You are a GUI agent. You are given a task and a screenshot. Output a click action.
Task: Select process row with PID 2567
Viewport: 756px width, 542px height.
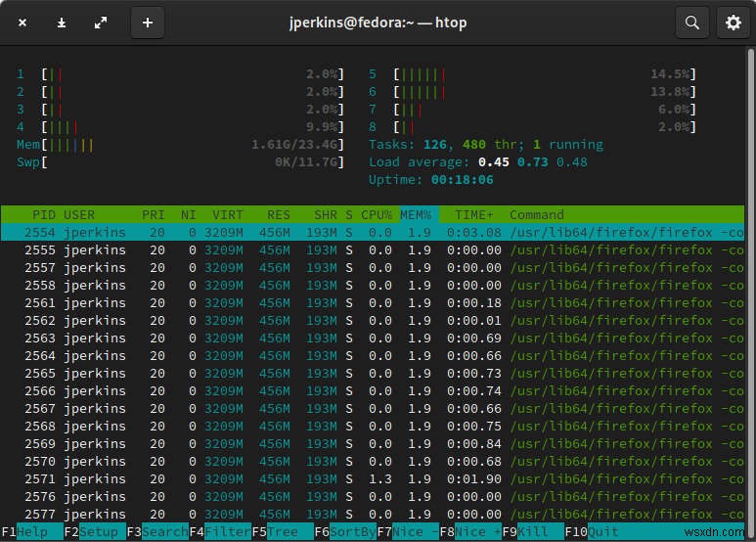[373, 408]
